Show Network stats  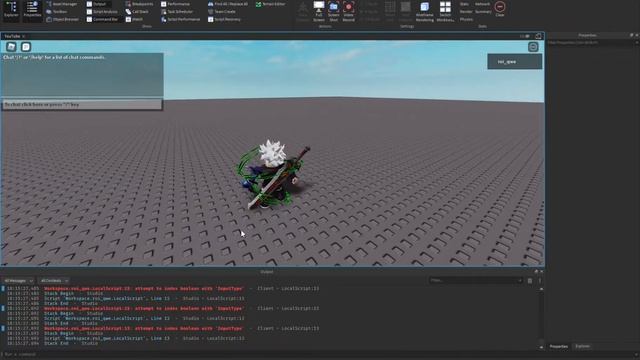(x=482, y=4)
